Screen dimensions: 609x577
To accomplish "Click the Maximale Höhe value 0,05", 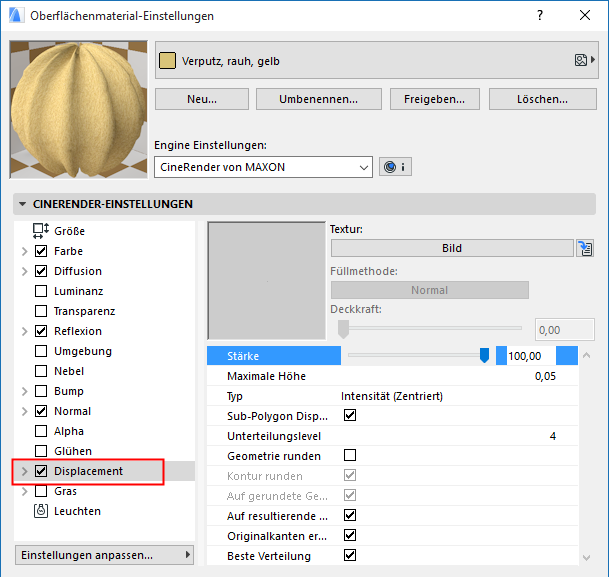I will [x=545, y=376].
